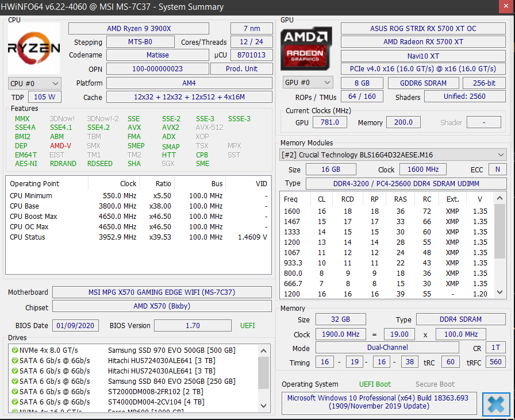Screen dimensions: 515x420
Task: Click status icon of NVMe 4x 8.0 GT/s drive
Action: point(14,350)
